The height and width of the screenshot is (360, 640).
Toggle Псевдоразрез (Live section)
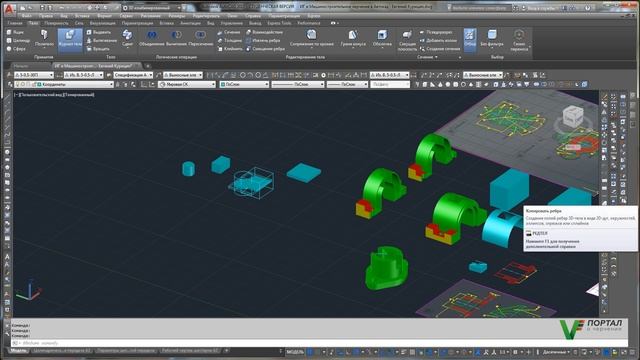pos(436,32)
